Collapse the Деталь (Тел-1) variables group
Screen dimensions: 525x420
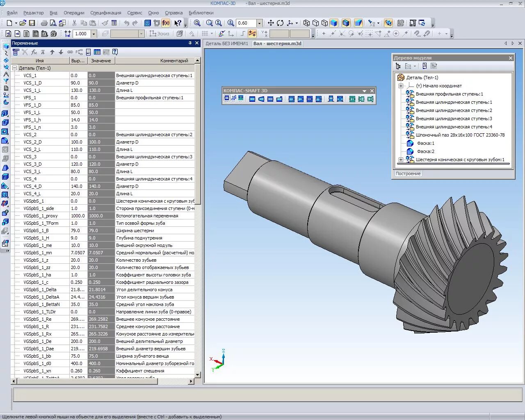tap(15, 68)
